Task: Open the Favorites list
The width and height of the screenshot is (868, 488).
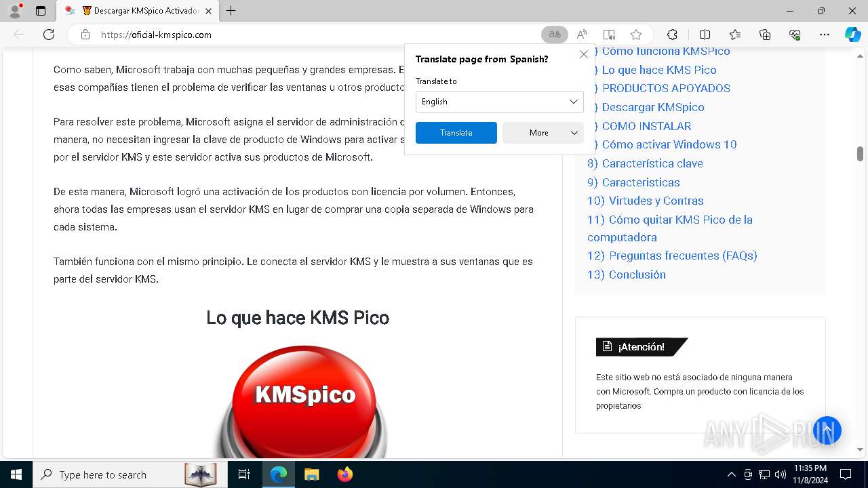Action: click(x=735, y=35)
